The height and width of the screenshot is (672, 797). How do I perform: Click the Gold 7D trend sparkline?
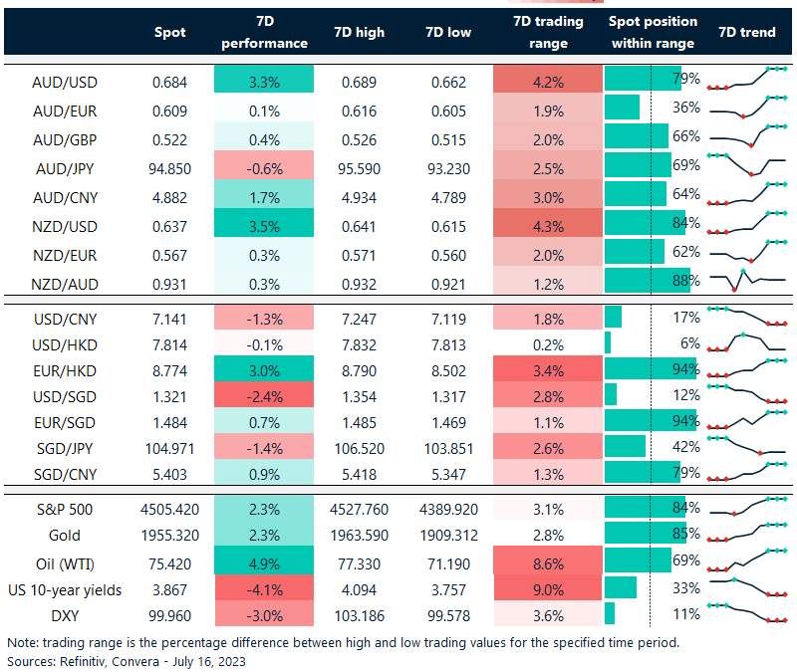coord(746,536)
